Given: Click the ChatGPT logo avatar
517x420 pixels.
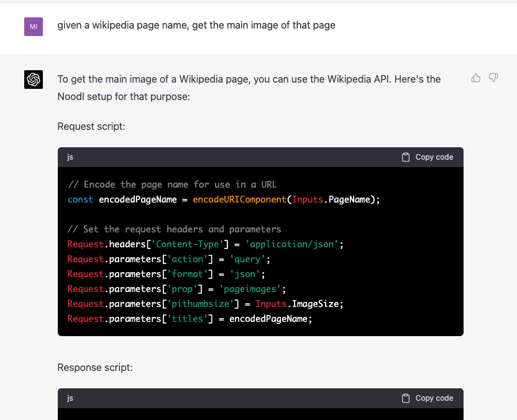Looking at the screenshot, I should (34, 80).
